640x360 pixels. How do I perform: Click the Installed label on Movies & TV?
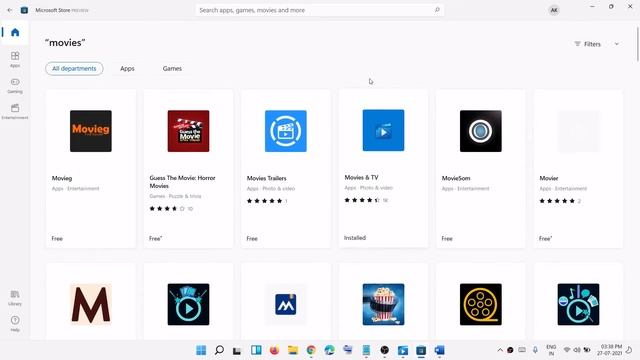355,238
